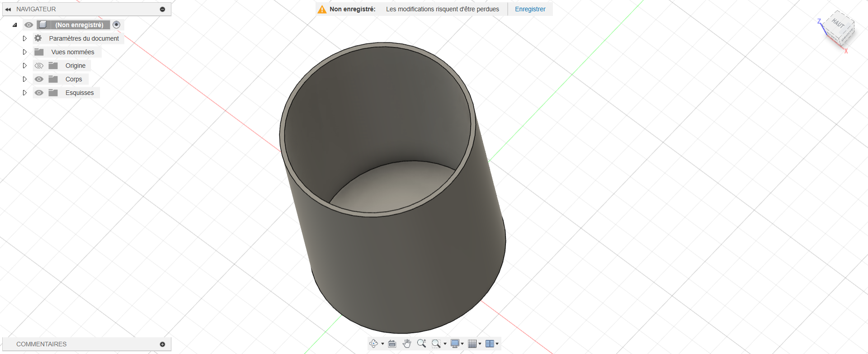Collapse the NAVIGATEUR panel with double-arrow
The width and height of the screenshot is (868, 354).
tap(8, 9)
